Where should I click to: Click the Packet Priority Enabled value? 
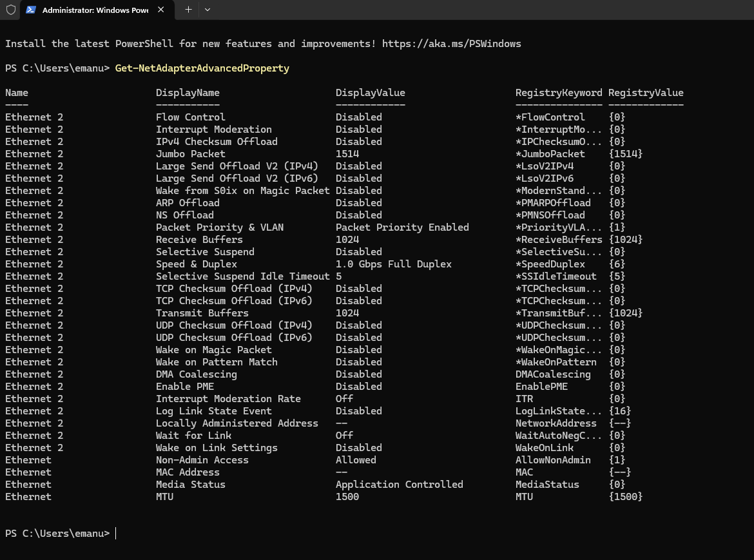coord(402,227)
